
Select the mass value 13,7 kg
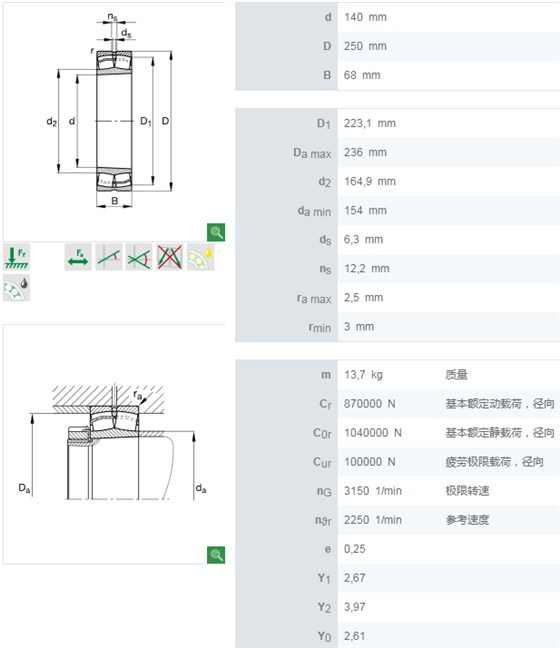(363, 375)
